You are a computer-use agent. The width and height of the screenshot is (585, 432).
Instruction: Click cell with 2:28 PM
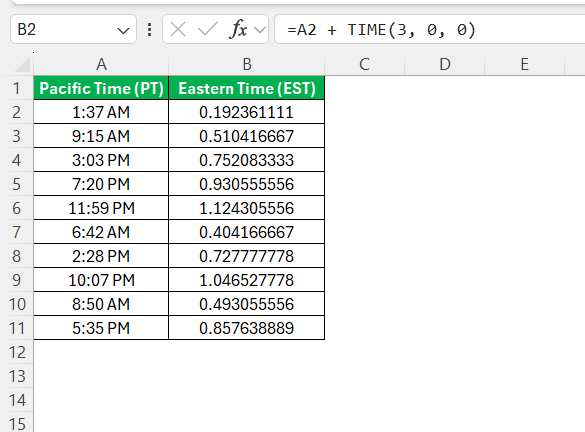[101, 256]
